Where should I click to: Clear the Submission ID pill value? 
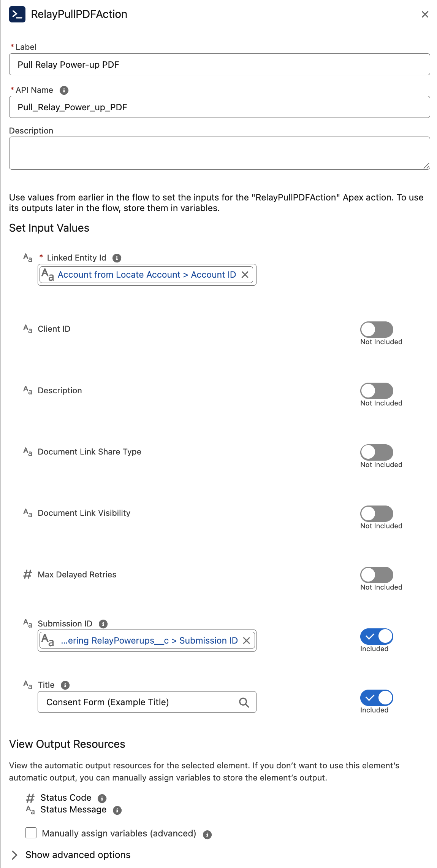(x=246, y=641)
